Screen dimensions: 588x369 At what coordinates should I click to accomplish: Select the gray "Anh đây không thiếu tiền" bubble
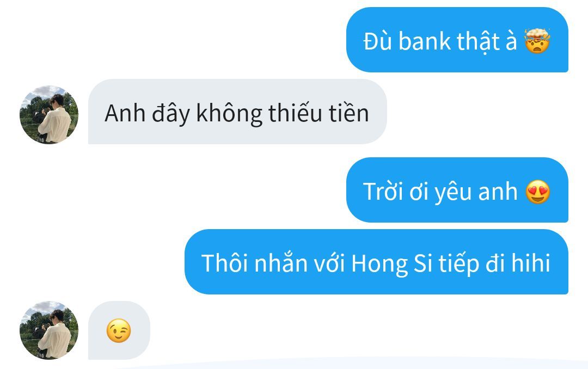pyautogui.click(x=237, y=112)
